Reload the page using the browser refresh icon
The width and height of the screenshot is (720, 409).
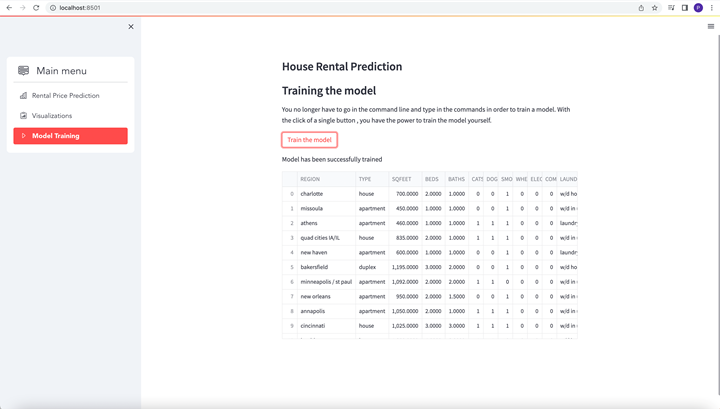pos(36,7)
